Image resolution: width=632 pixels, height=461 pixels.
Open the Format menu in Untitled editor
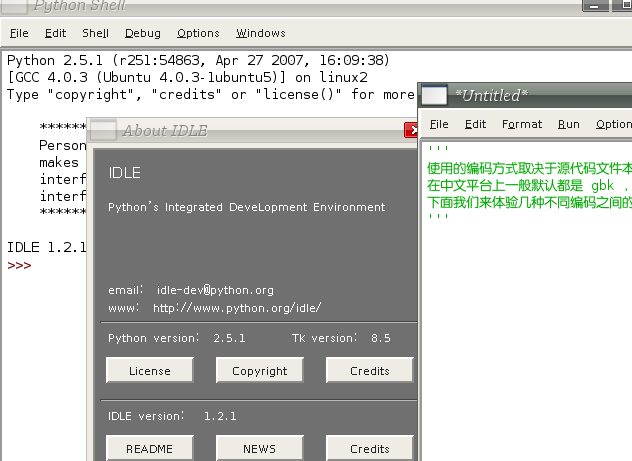522,124
